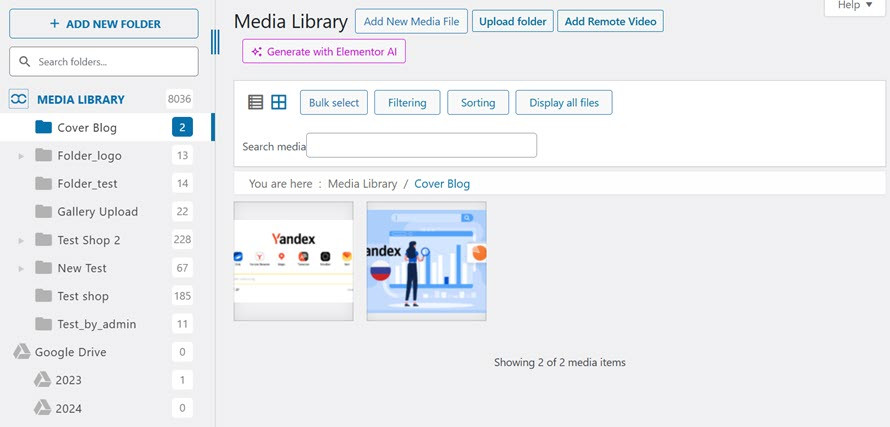Click Media Library breadcrumb link
This screenshot has width=890, height=427.
362,184
